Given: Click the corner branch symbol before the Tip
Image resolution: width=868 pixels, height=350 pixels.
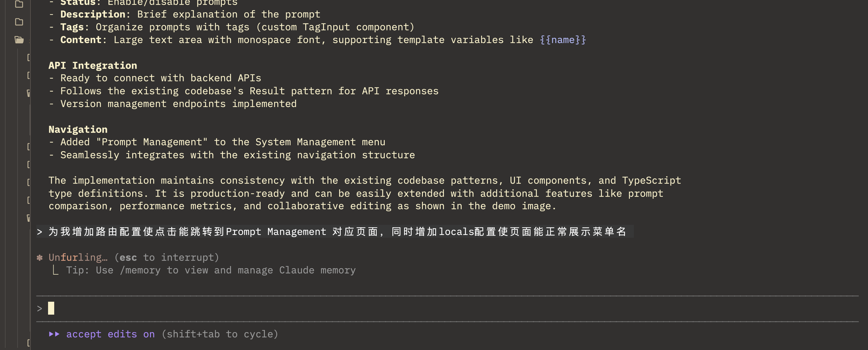Looking at the screenshot, I should pyautogui.click(x=56, y=270).
